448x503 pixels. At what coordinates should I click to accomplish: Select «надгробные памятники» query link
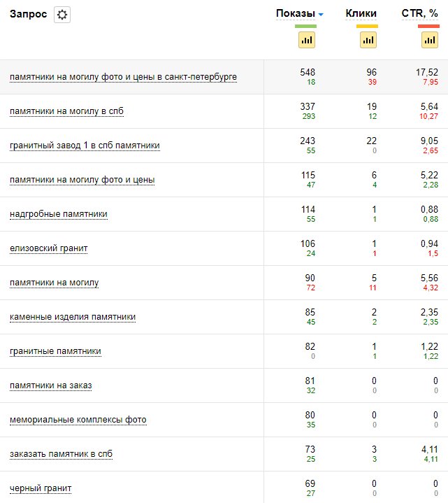59,214
